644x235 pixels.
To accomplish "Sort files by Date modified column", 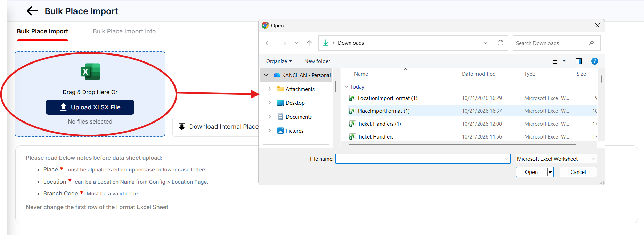I will click(479, 74).
